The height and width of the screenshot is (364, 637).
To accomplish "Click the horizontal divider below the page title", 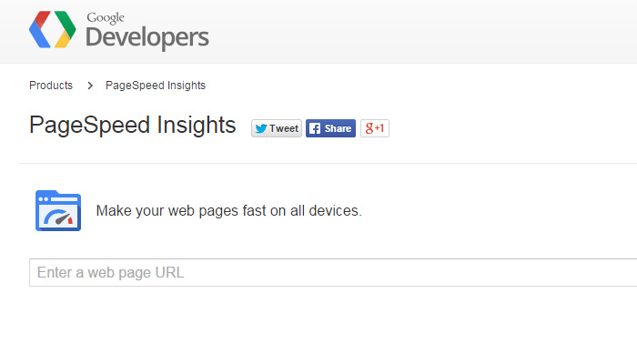I will [328, 164].
